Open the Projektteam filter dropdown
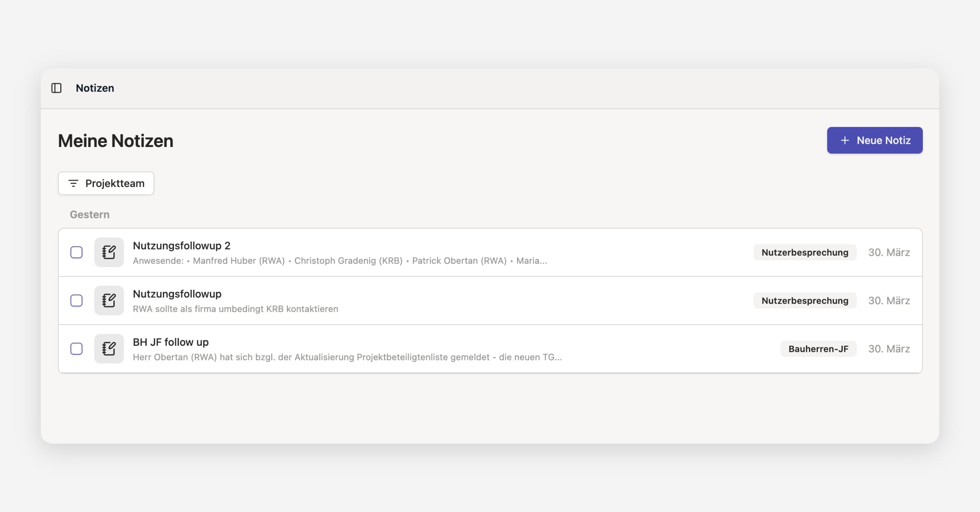Image resolution: width=980 pixels, height=512 pixels. point(106,183)
